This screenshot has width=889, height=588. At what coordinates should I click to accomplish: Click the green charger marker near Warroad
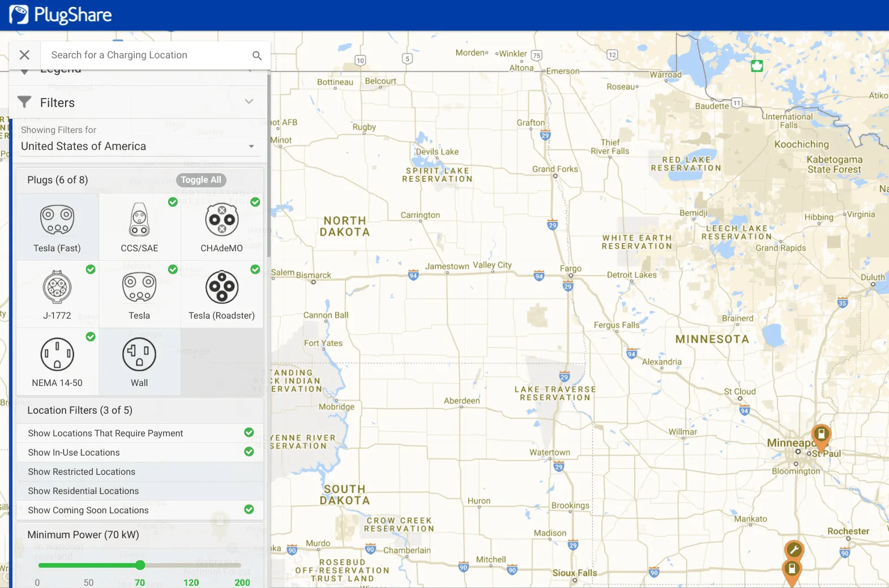756,66
